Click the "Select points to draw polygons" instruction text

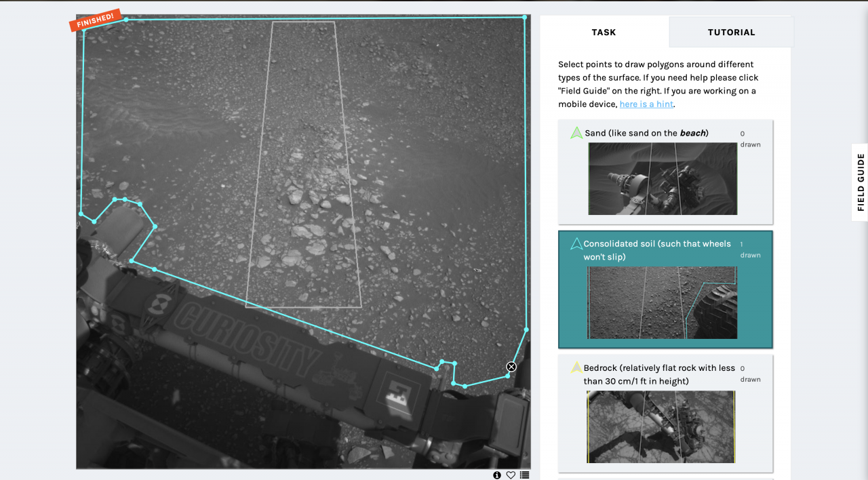658,84
